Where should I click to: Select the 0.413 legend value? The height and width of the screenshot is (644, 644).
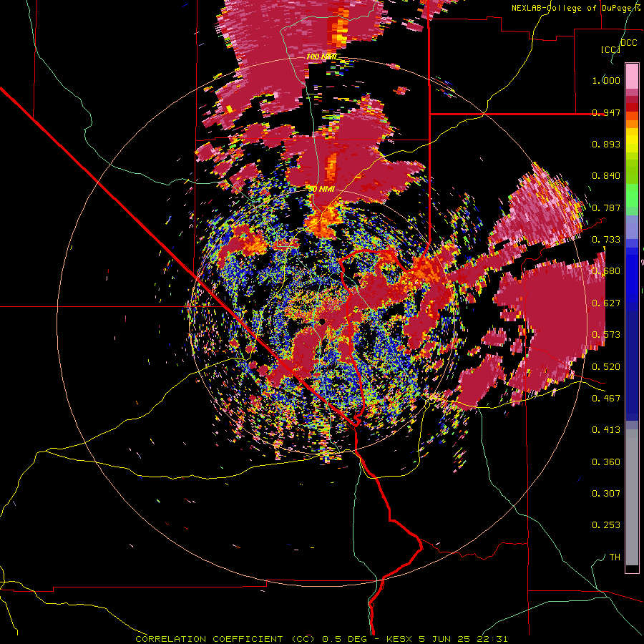click(606, 430)
